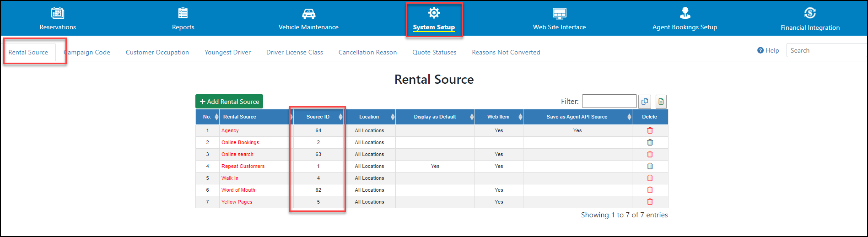Image resolution: width=868 pixels, height=237 pixels.
Task: Open the Reservations calendar icon
Action: point(58,13)
